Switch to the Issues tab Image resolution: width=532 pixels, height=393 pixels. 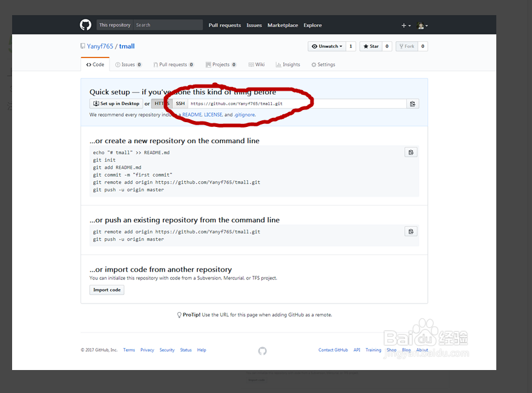(128, 65)
